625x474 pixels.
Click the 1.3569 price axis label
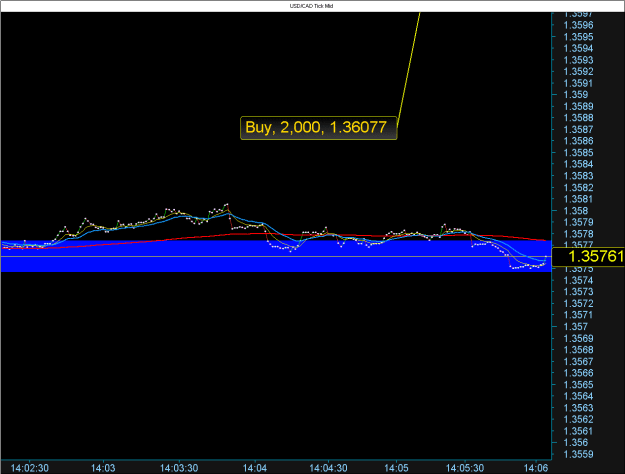[x=578, y=338]
